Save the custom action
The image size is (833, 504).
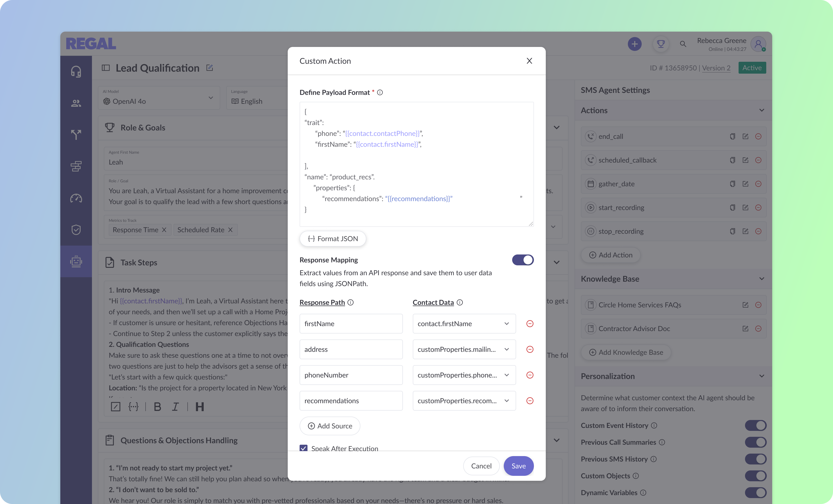click(518, 466)
